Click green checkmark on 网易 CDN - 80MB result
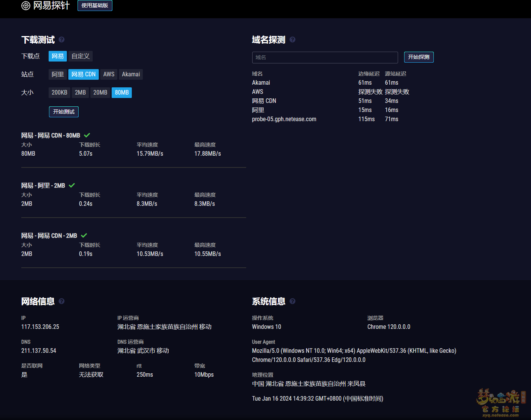The height and width of the screenshot is (420, 531). [87, 135]
